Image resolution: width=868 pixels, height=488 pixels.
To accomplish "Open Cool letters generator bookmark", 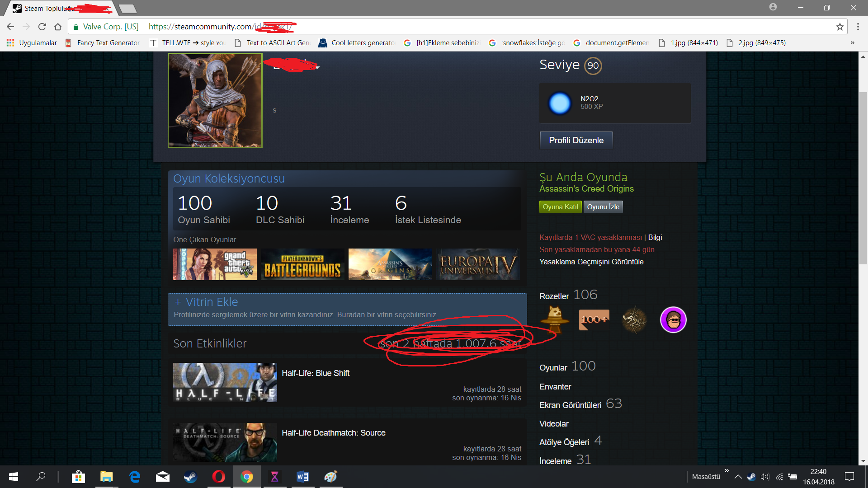I will 357,43.
